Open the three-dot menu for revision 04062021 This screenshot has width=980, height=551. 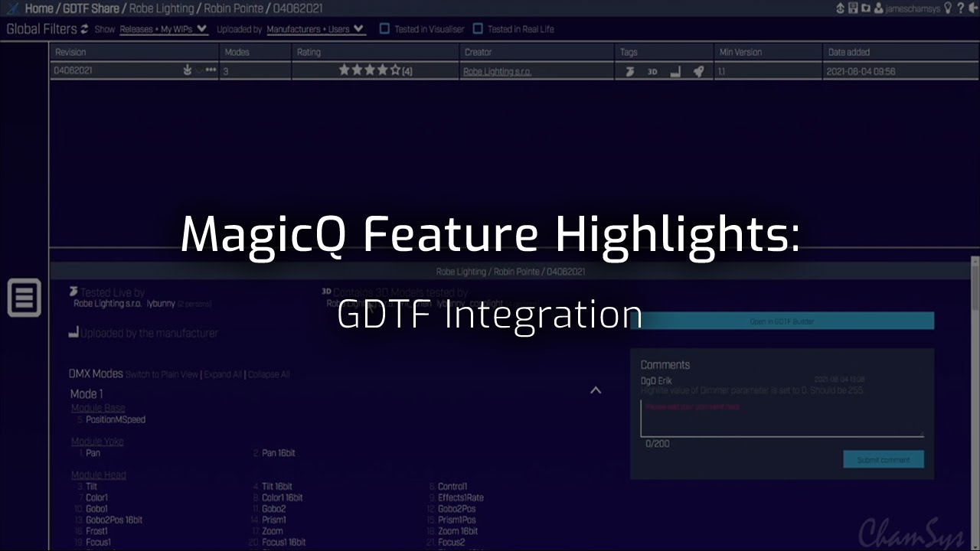211,70
